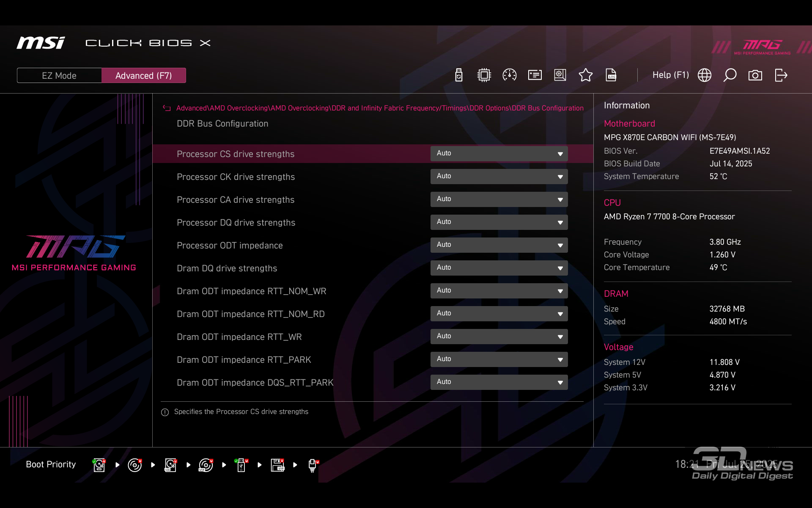The image size is (812, 508).
Task: Open the Dram ODT impedance RTT_PARK dropdown
Action: [x=499, y=359]
